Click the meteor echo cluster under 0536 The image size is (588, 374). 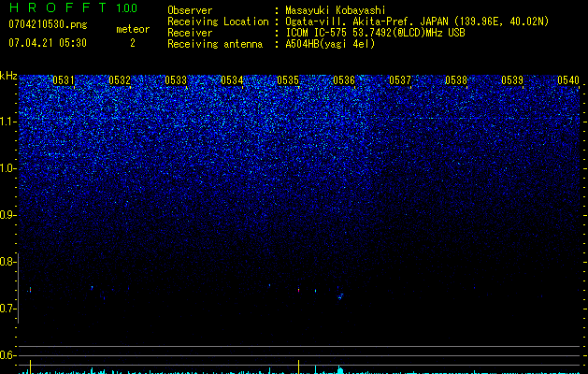[340, 296]
